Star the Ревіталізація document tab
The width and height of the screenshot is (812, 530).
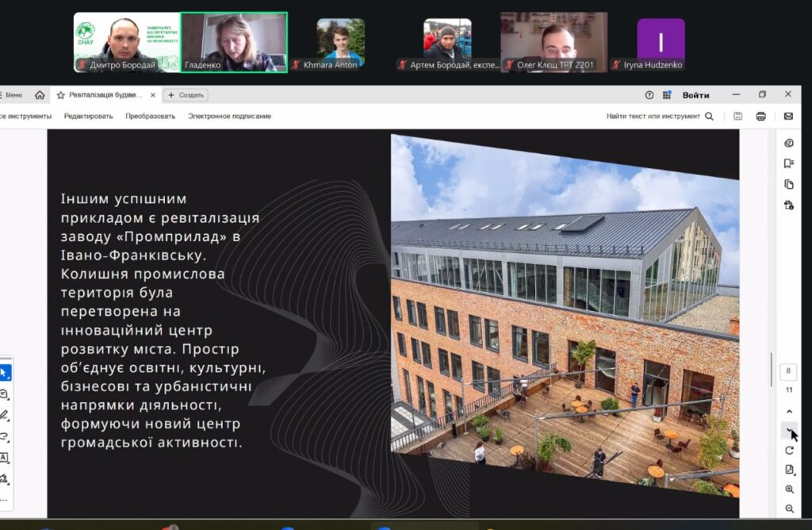60,95
